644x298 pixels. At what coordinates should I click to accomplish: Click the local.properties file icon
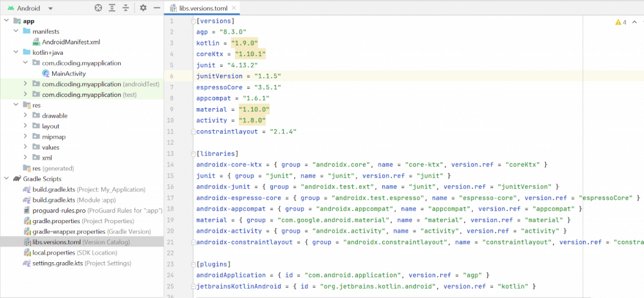tap(27, 253)
